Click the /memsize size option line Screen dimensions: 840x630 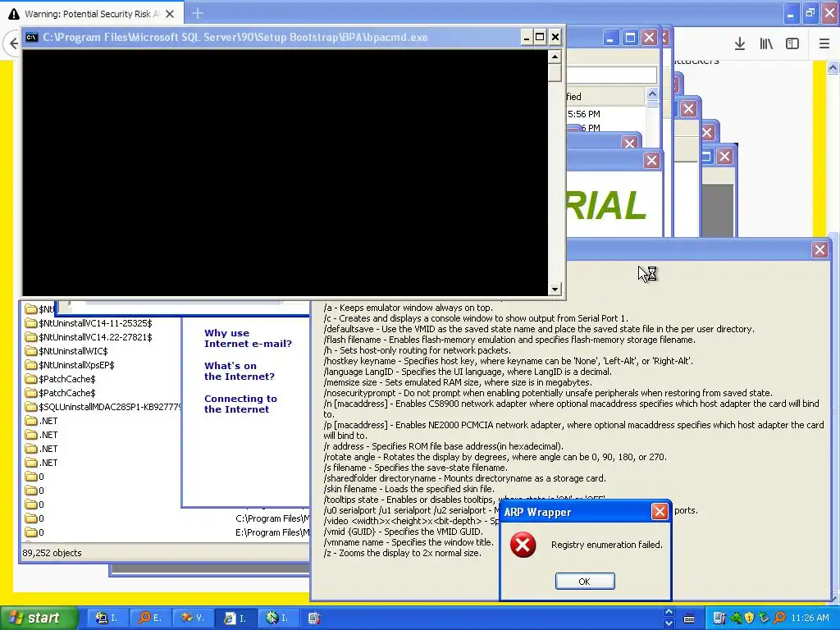tap(458, 382)
